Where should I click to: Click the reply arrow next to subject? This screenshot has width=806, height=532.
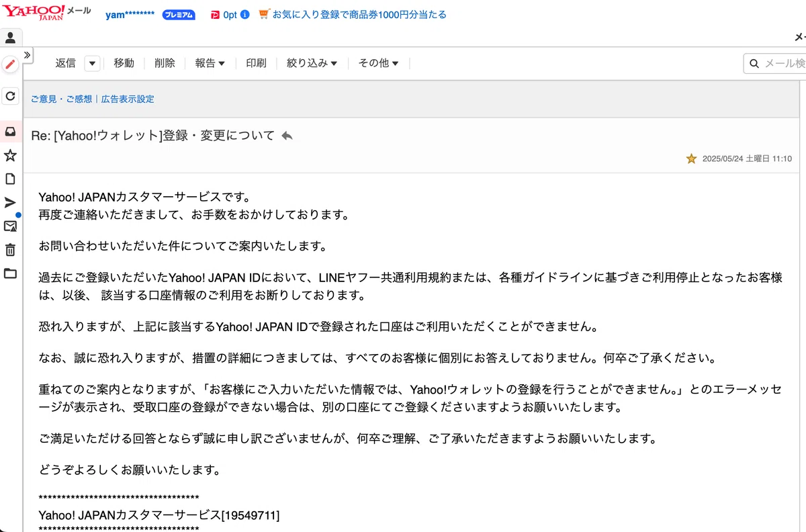pos(287,136)
